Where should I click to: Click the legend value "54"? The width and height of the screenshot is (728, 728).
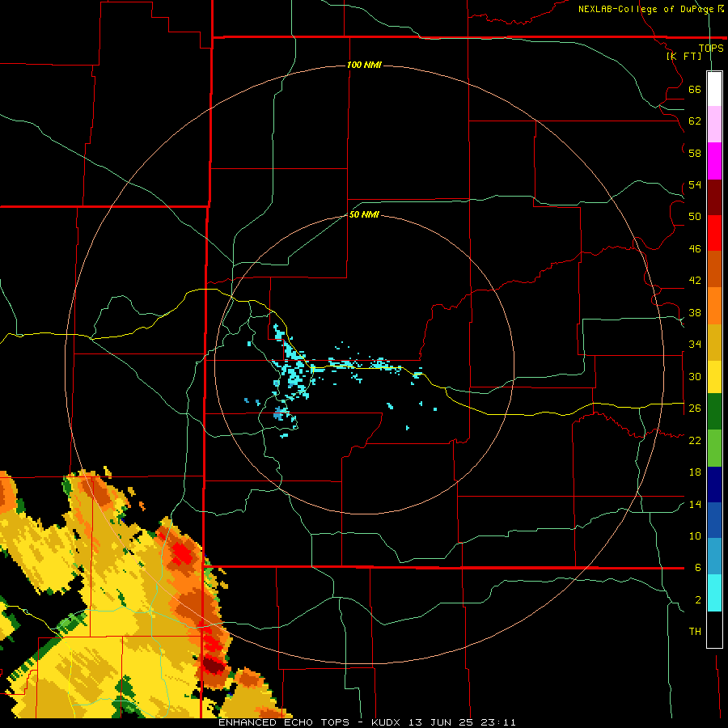[x=695, y=184]
